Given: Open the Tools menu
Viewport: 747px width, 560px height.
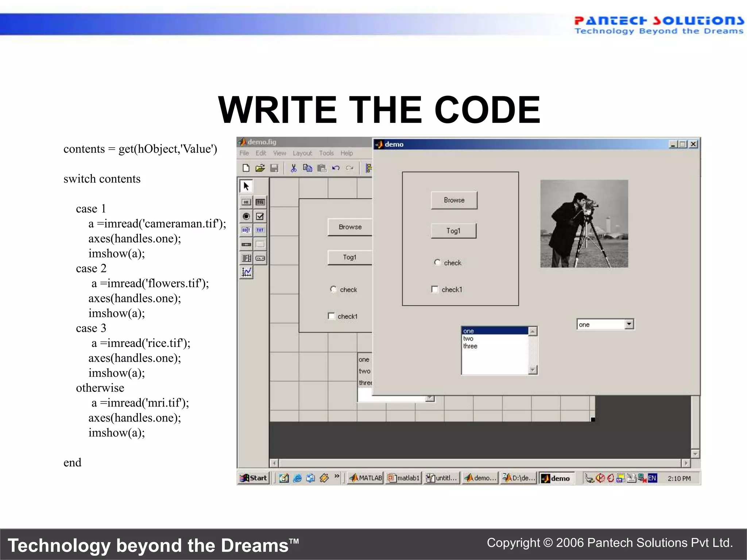Looking at the screenshot, I should [x=326, y=153].
